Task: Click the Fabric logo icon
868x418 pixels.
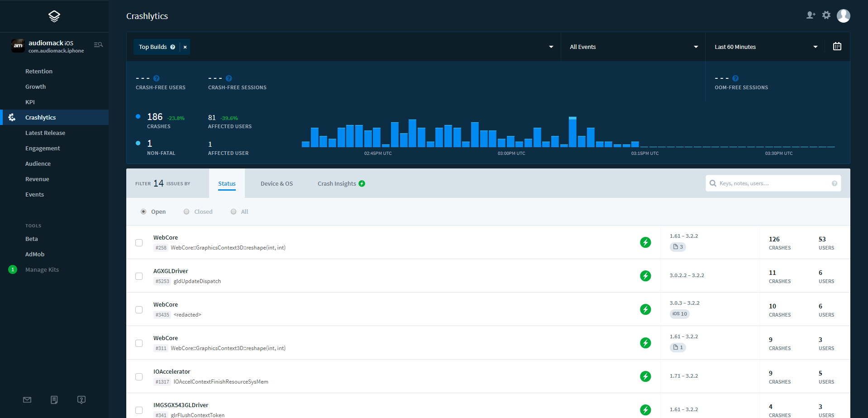Action: [54, 16]
